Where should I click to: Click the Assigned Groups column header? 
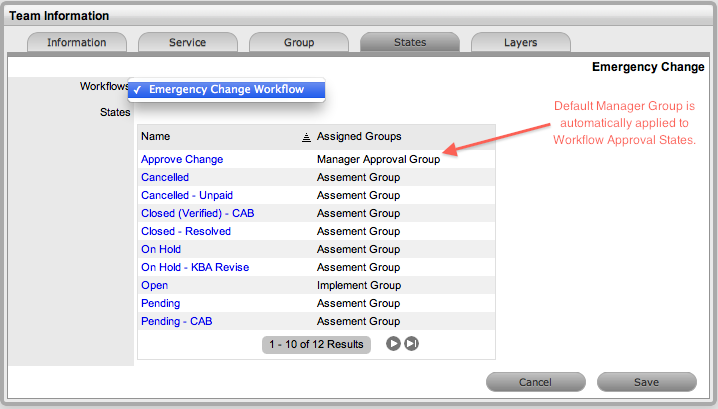point(359,136)
